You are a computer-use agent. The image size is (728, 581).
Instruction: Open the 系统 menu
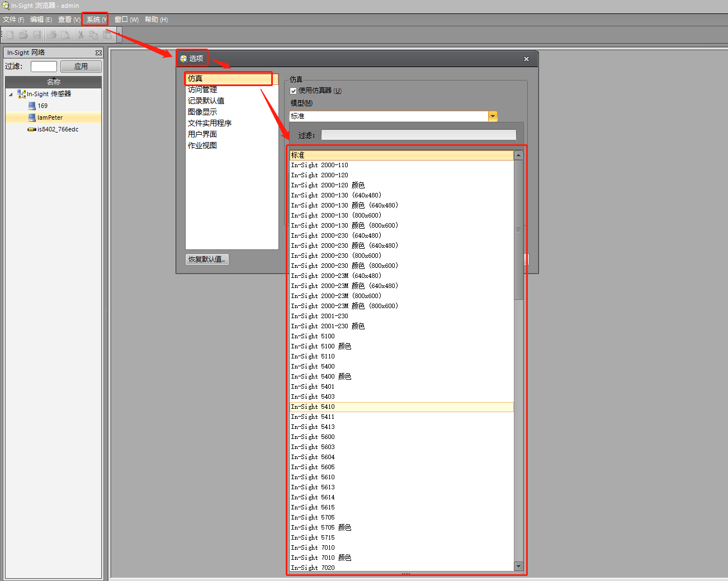(x=96, y=20)
